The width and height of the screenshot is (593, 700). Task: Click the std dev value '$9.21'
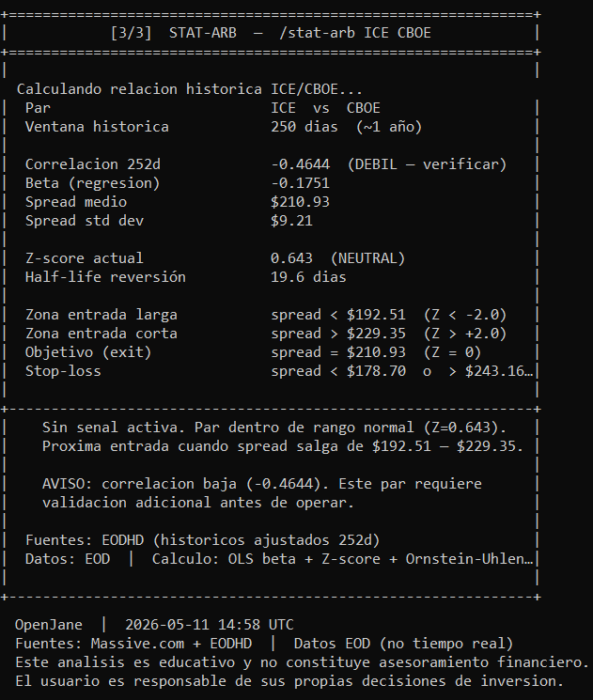[291, 221]
